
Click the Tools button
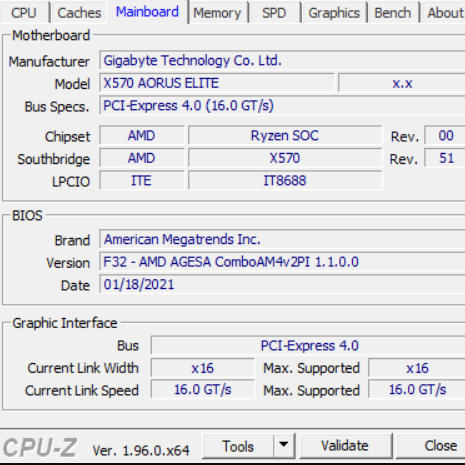pos(238,446)
